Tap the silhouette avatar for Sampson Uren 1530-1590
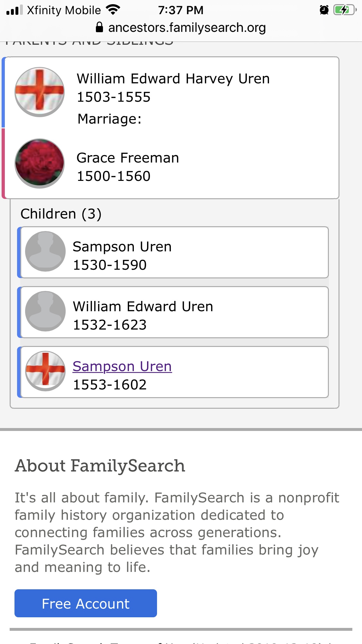 click(x=45, y=251)
